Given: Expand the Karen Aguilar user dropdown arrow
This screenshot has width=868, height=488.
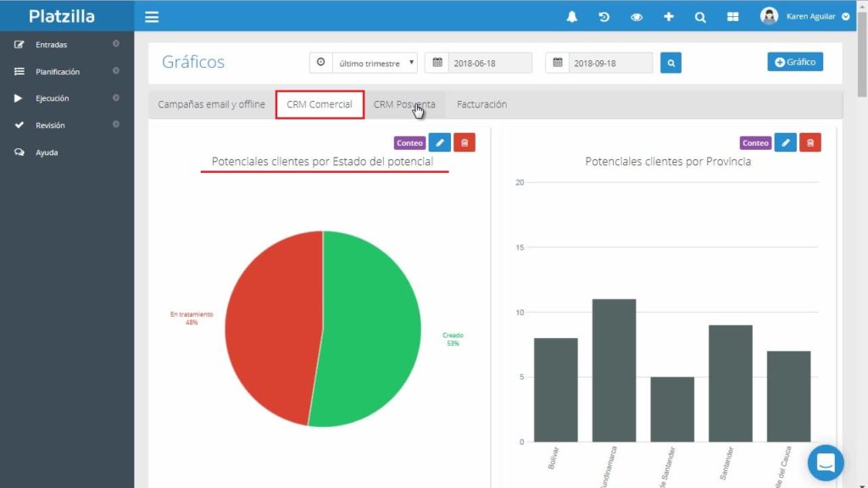Looking at the screenshot, I should (x=845, y=17).
